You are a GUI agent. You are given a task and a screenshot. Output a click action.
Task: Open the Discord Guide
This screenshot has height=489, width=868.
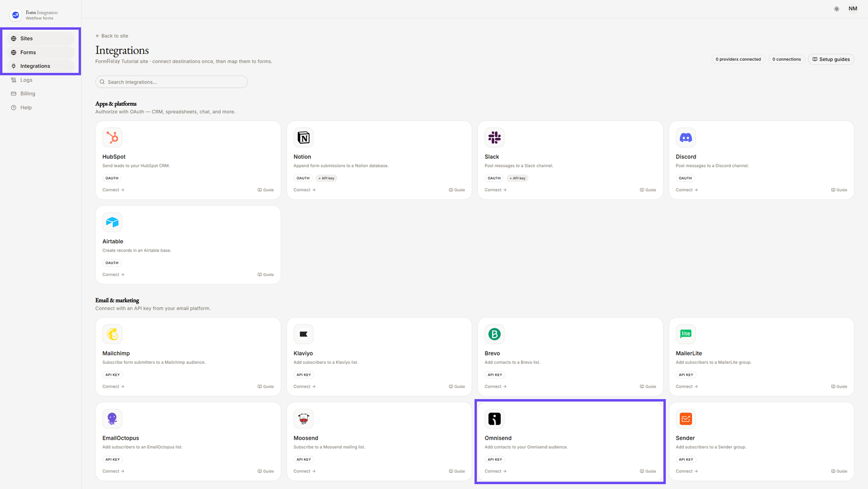tap(839, 190)
